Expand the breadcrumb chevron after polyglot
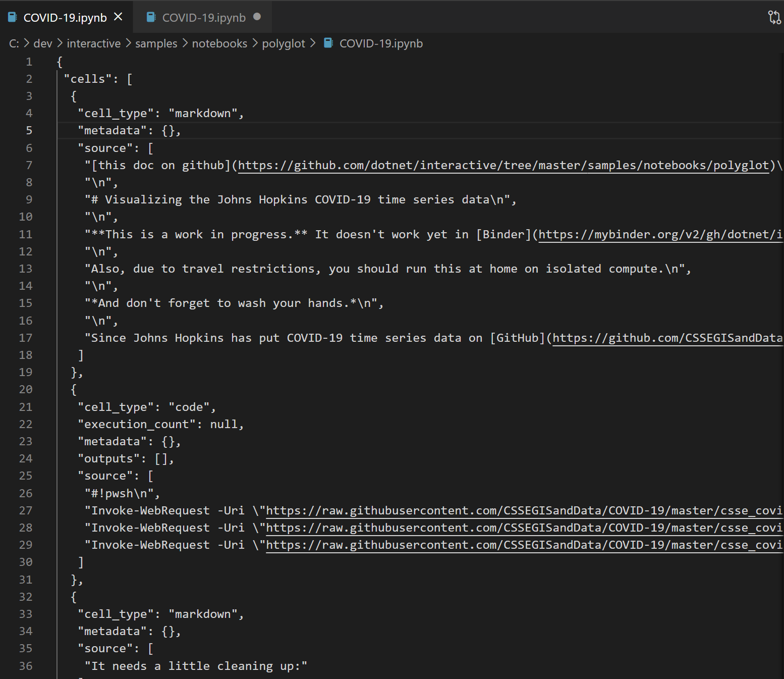784x679 pixels. pyautogui.click(x=313, y=43)
